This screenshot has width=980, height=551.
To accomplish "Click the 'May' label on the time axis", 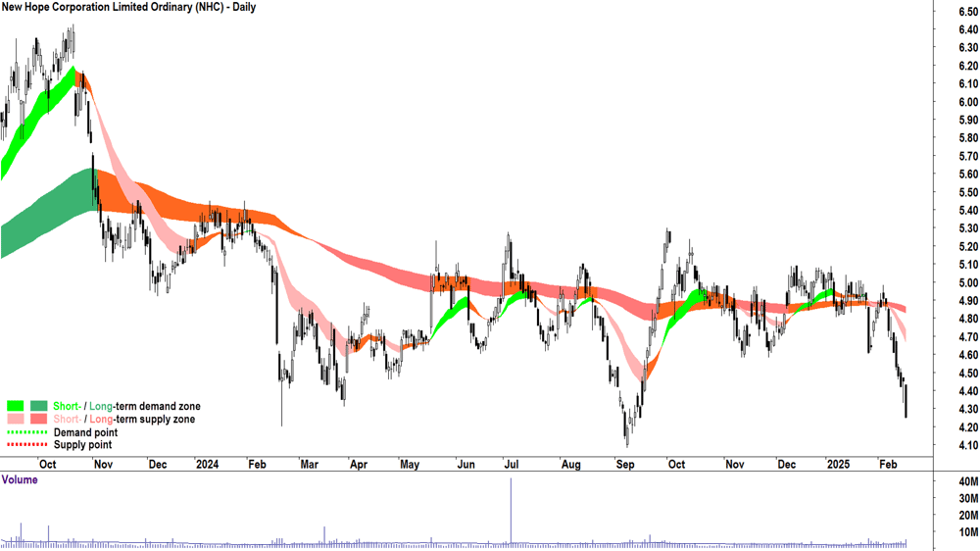I will point(410,464).
